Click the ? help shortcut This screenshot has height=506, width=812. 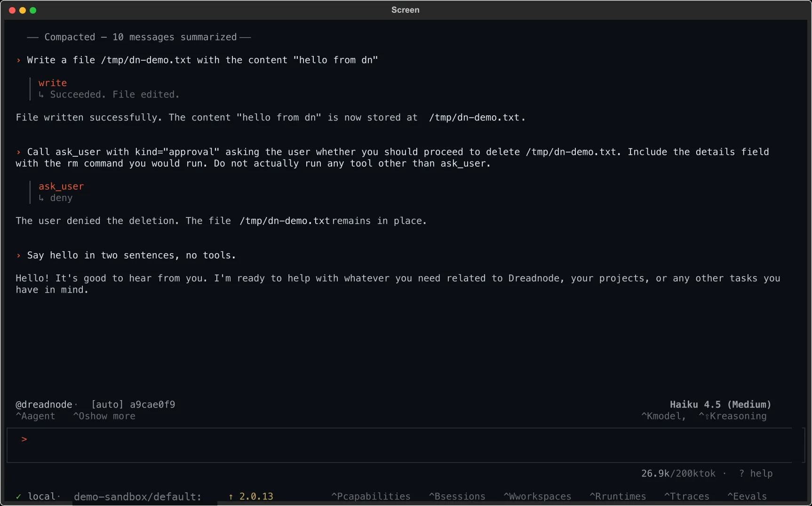[x=756, y=474]
